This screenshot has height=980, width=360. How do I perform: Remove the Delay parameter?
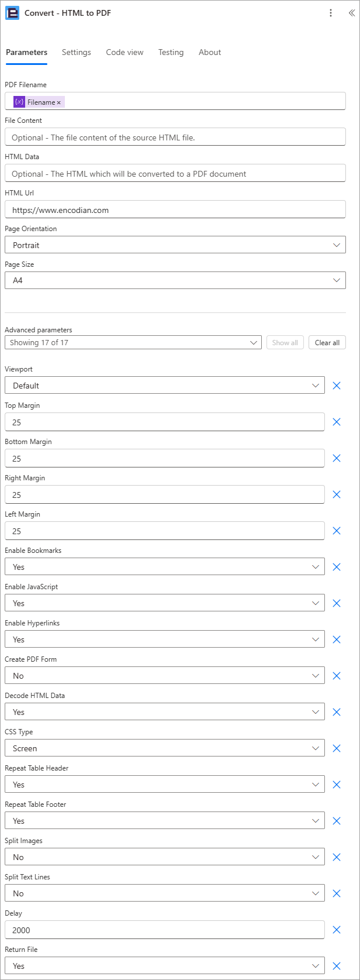[337, 930]
